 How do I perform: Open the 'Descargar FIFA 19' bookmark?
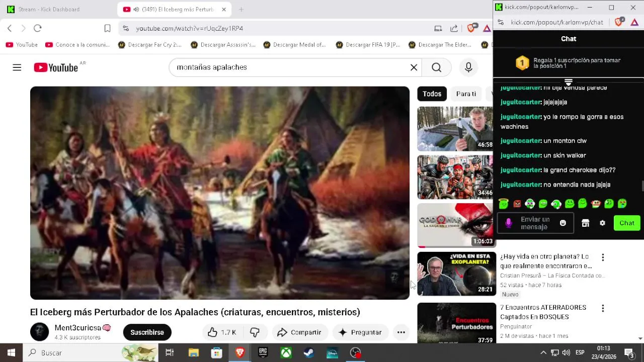coord(367,45)
